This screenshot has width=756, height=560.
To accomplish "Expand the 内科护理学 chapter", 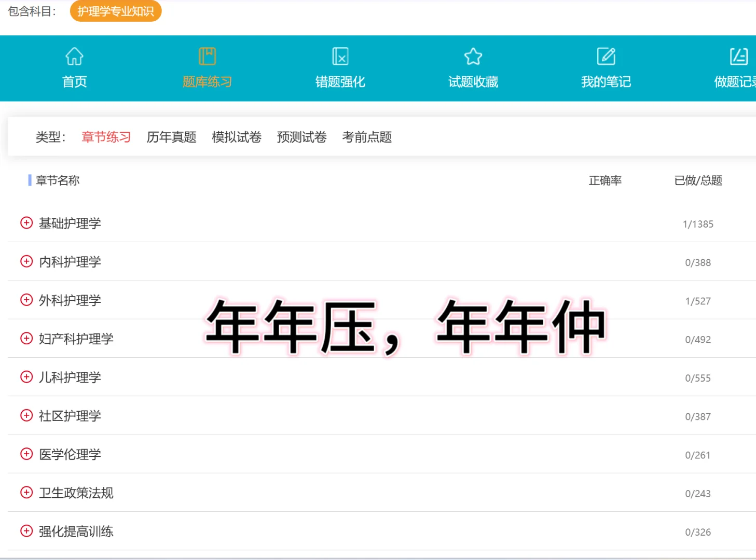I will (x=26, y=261).
